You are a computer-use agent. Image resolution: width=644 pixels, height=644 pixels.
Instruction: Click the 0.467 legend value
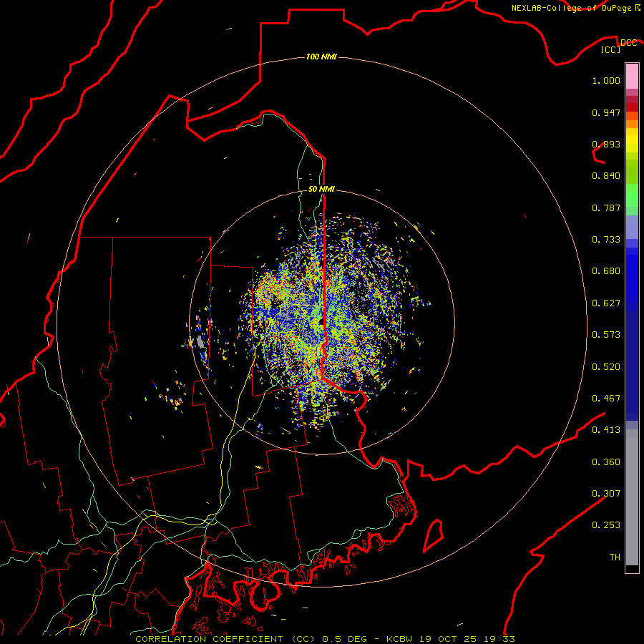606,399
